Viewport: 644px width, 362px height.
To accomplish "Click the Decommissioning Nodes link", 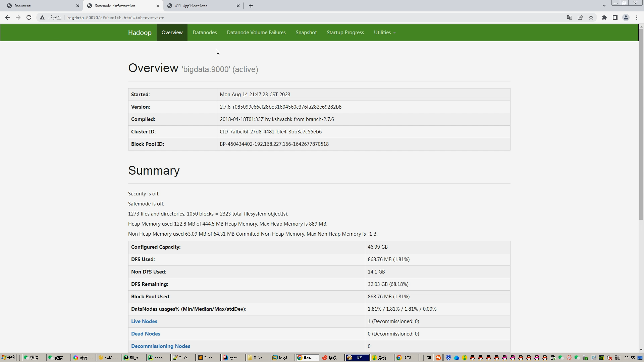I will pyautogui.click(x=161, y=346).
